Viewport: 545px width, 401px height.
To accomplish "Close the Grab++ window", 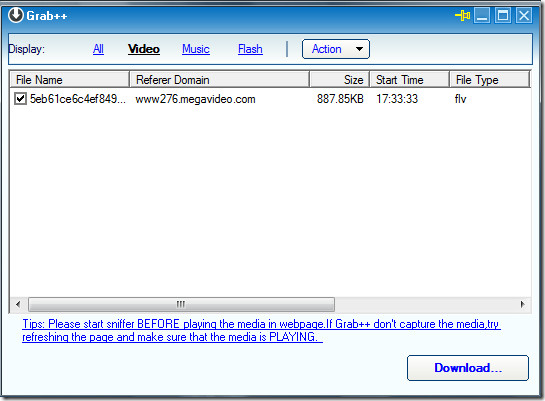I will tap(524, 16).
